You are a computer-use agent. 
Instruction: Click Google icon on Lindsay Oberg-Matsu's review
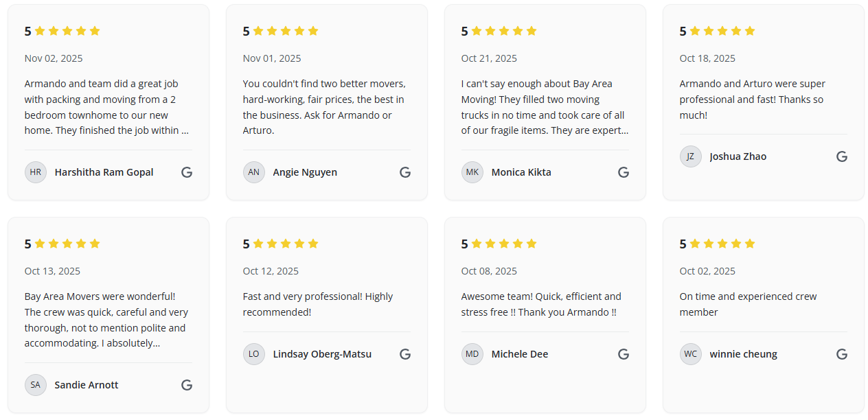[405, 354]
